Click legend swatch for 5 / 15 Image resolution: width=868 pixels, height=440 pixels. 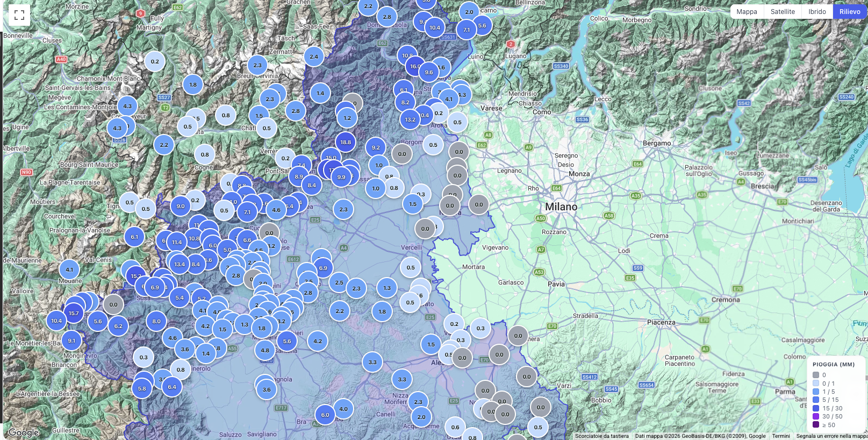point(816,400)
